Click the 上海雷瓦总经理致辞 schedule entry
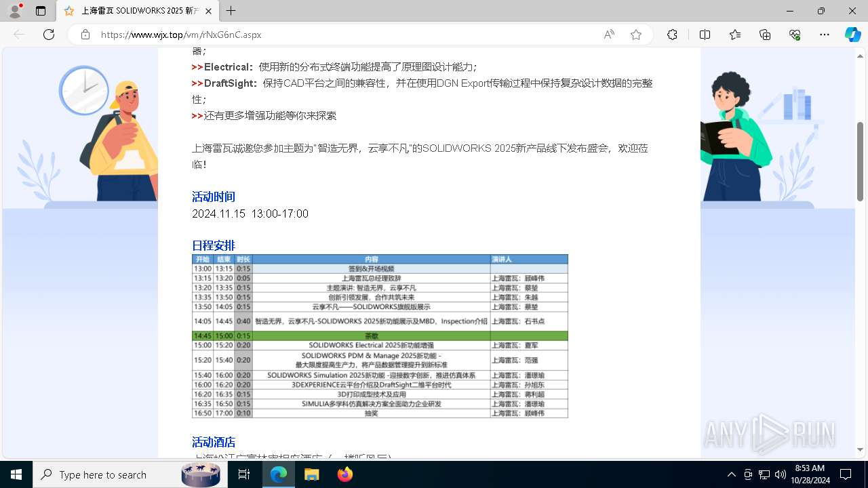The height and width of the screenshot is (488, 868). coord(372,278)
